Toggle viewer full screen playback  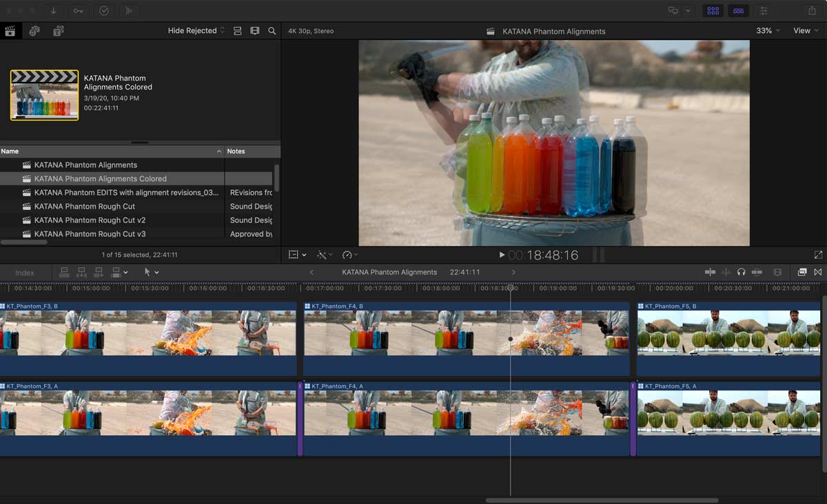tap(818, 255)
